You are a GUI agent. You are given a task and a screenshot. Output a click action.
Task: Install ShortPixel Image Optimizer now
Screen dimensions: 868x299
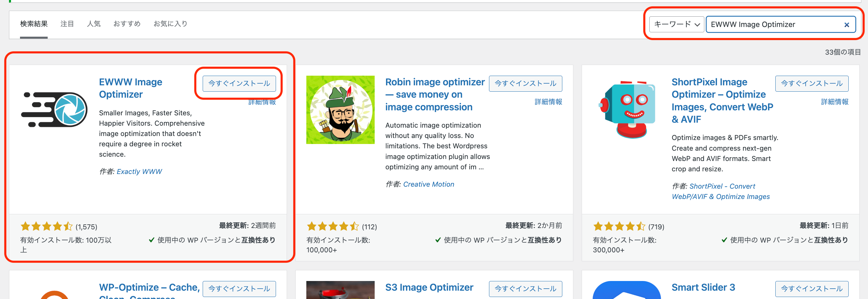click(x=812, y=83)
